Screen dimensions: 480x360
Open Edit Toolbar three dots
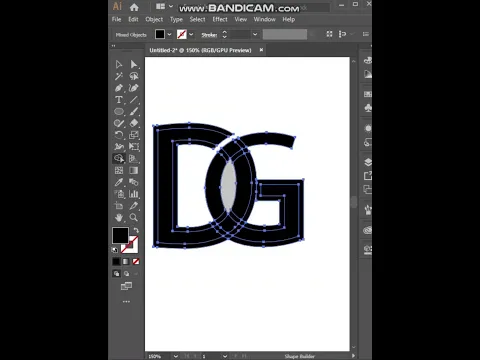coord(126,302)
